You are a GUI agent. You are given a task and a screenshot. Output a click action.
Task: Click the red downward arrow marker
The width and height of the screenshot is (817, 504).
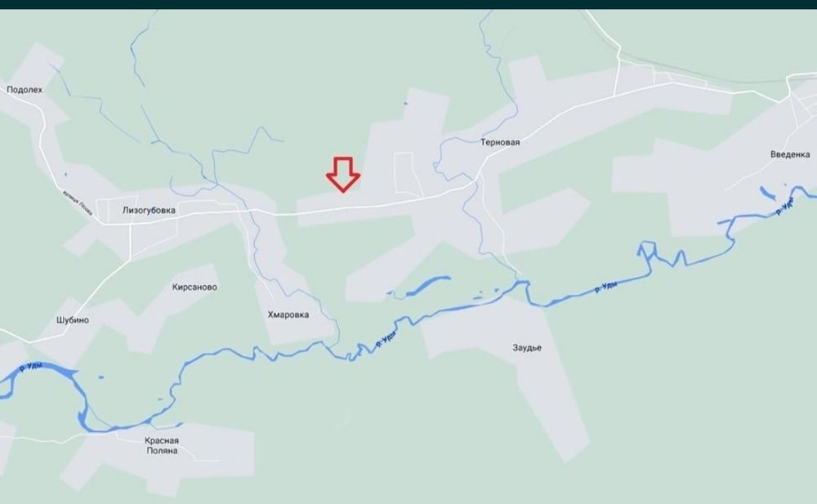pos(343,175)
